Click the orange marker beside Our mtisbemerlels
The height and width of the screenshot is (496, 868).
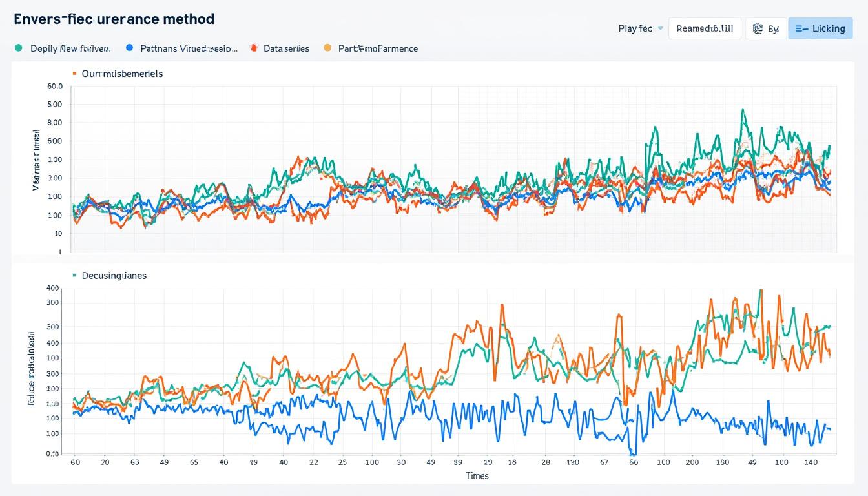click(75, 74)
